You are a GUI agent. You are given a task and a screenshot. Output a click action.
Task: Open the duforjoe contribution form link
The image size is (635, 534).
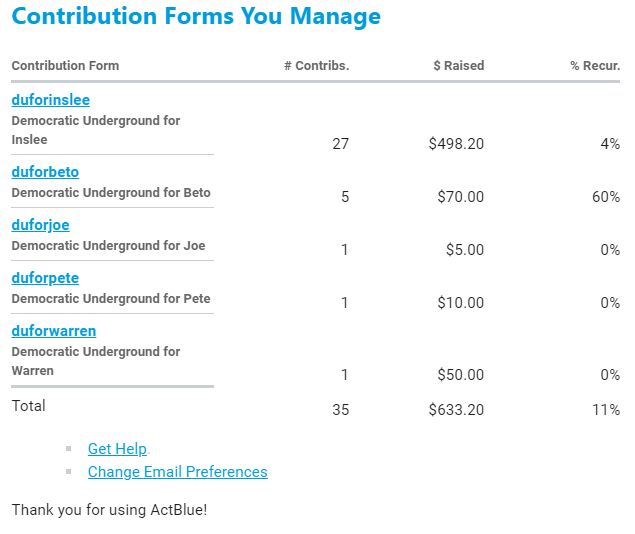(40, 225)
